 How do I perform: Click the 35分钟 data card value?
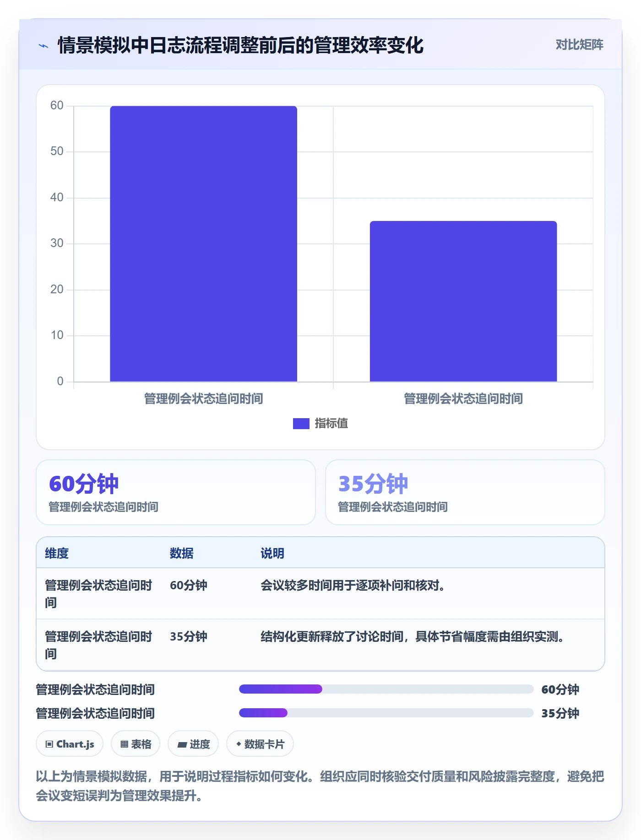(373, 484)
